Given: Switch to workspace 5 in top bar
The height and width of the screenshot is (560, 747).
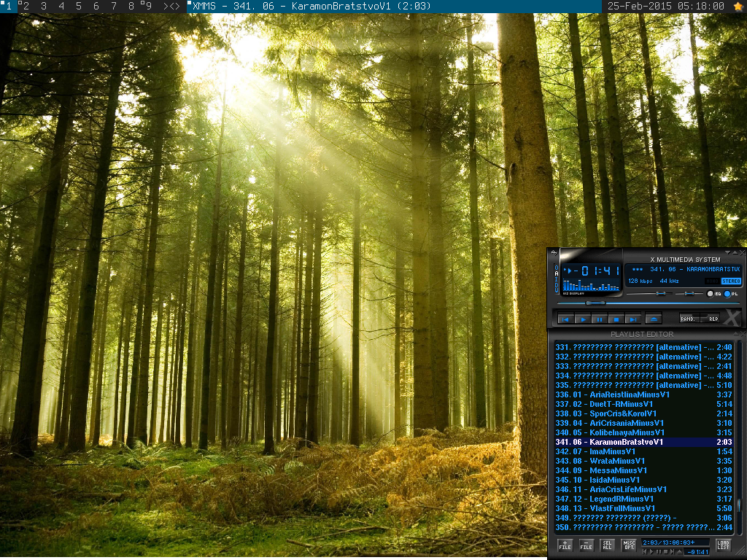Looking at the screenshot, I should coord(79,6).
